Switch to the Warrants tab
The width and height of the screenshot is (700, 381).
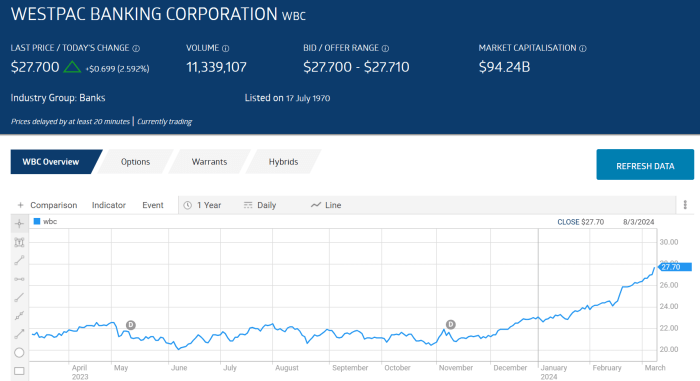click(209, 162)
